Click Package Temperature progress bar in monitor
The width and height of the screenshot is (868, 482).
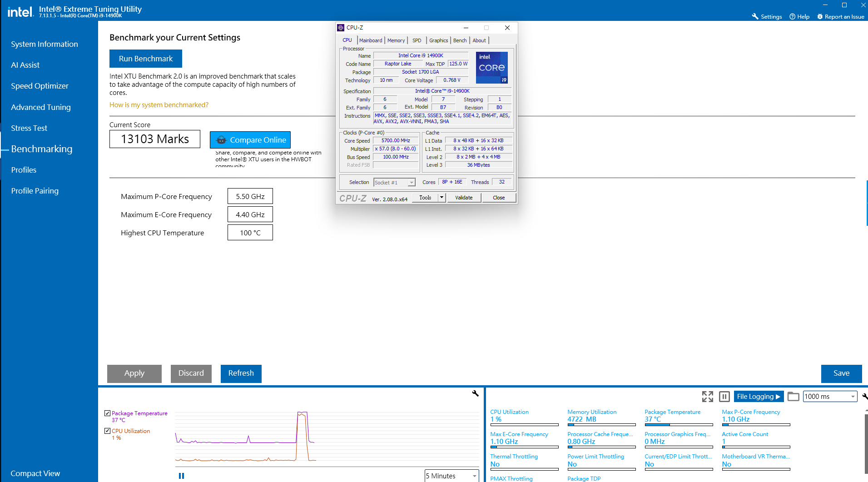coord(679,425)
